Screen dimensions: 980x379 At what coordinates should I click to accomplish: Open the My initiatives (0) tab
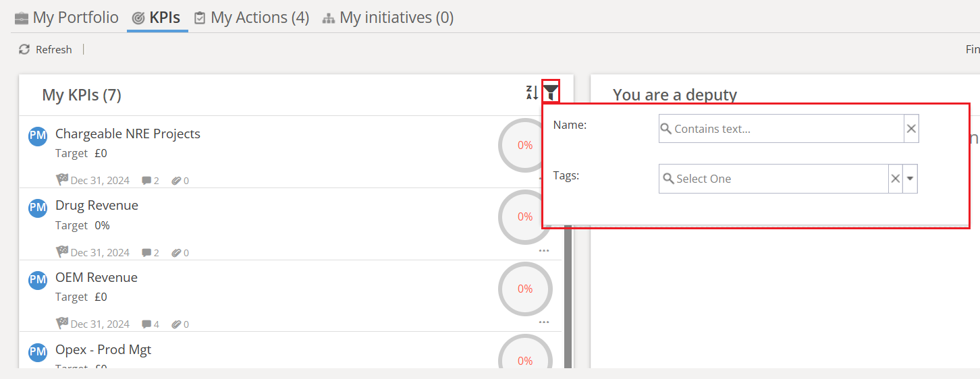(x=387, y=18)
